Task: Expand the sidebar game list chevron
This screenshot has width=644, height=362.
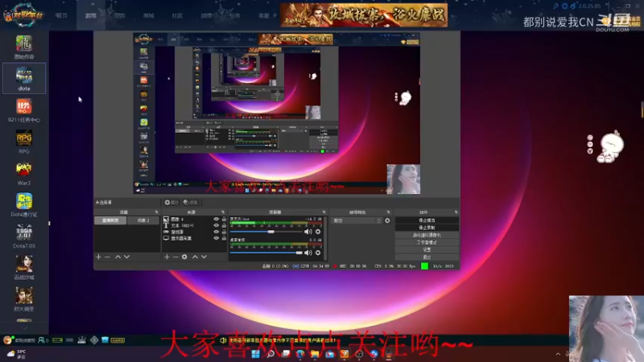Action: click(24, 328)
